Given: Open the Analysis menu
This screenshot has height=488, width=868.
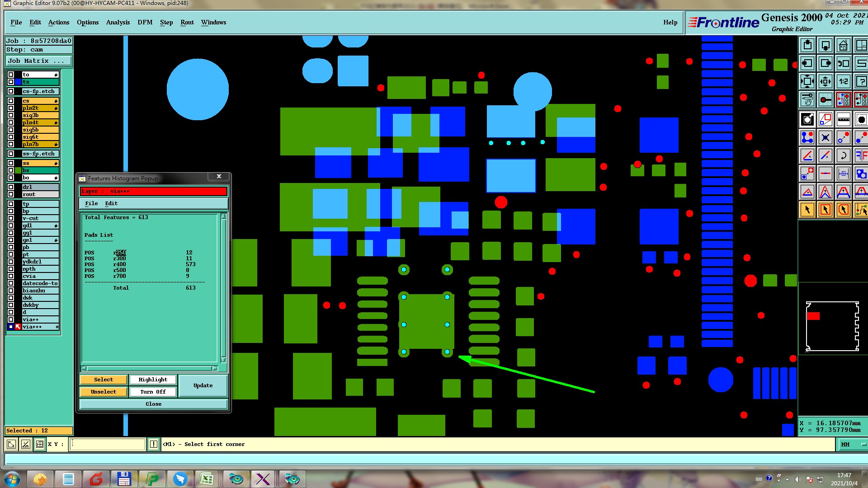Looking at the screenshot, I should [x=118, y=22].
